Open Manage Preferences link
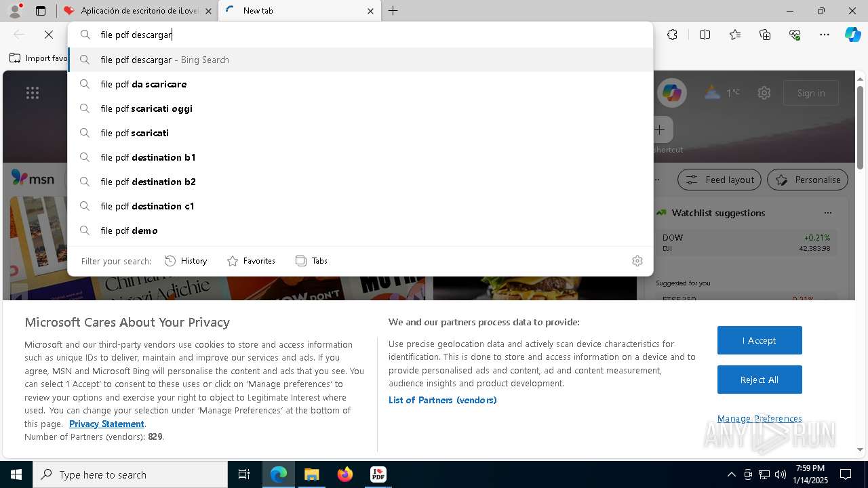The height and width of the screenshot is (488, 868). pos(759,419)
